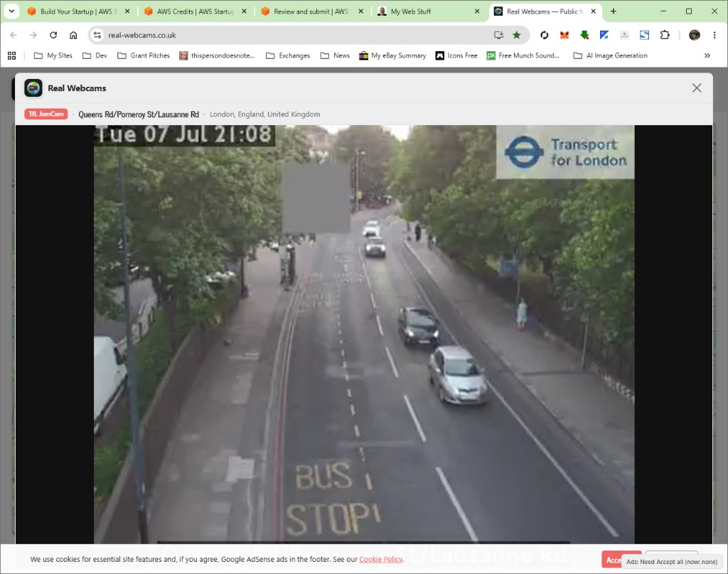The width and height of the screenshot is (728, 574).
Task: Show more bookmarks chevron
Action: pyautogui.click(x=707, y=55)
